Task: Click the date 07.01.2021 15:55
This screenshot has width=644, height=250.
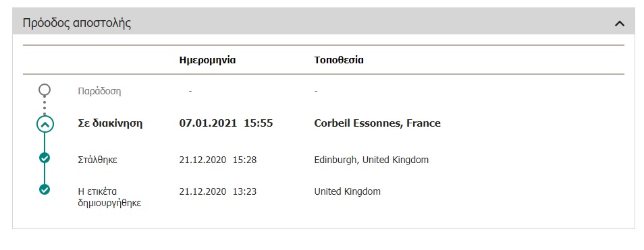Action: [226, 123]
